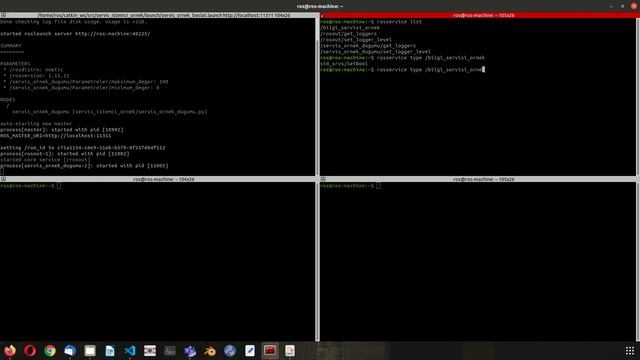
Task: Open group menu icon of the 104x26 pane
Action: coord(3,179)
